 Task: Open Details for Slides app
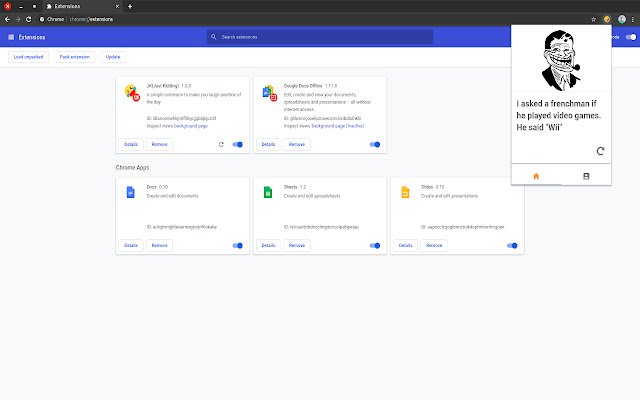[x=405, y=246]
